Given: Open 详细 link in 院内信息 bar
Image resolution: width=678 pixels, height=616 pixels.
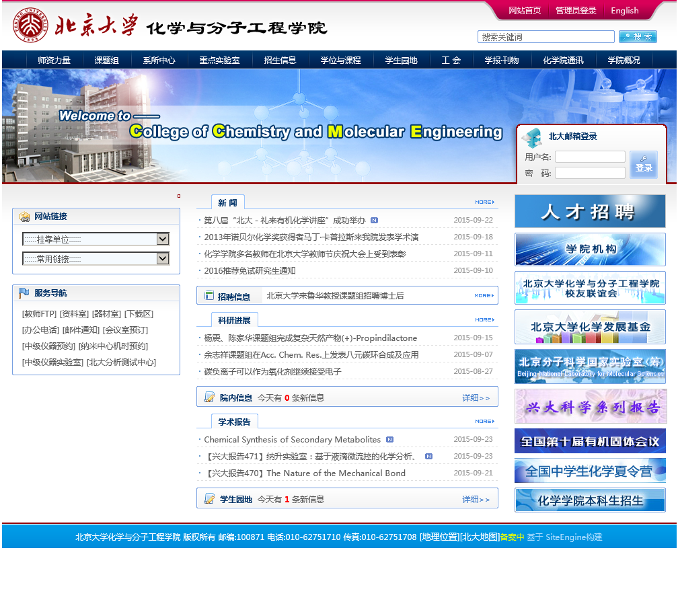Looking at the screenshot, I should pyautogui.click(x=476, y=397).
